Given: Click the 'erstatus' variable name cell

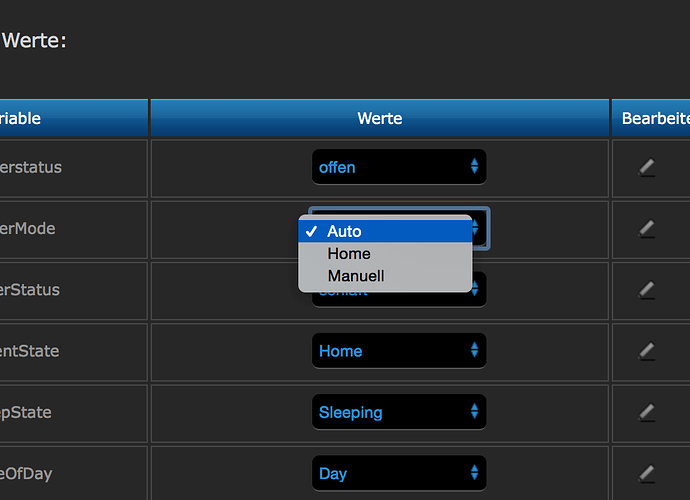Looking at the screenshot, I should [31, 167].
